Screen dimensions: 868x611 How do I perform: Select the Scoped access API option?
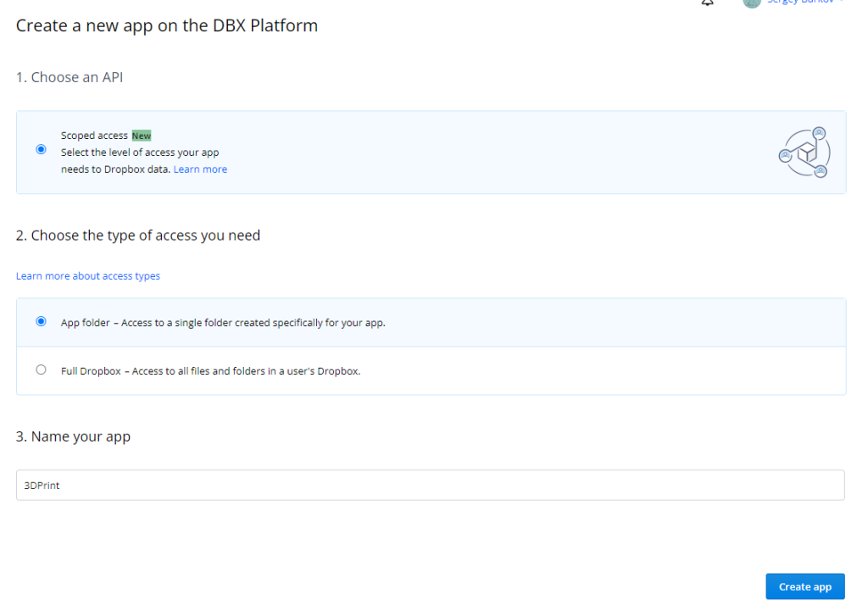pyautogui.click(x=41, y=148)
